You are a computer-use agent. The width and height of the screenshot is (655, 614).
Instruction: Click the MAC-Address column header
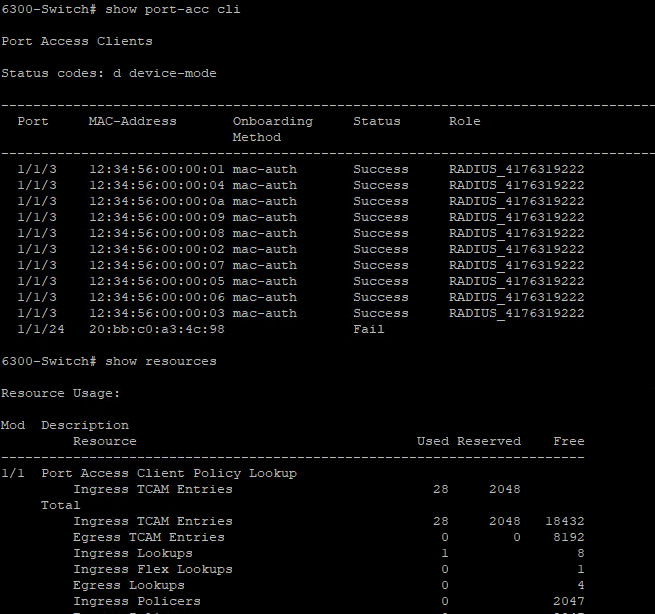pyautogui.click(x=132, y=122)
